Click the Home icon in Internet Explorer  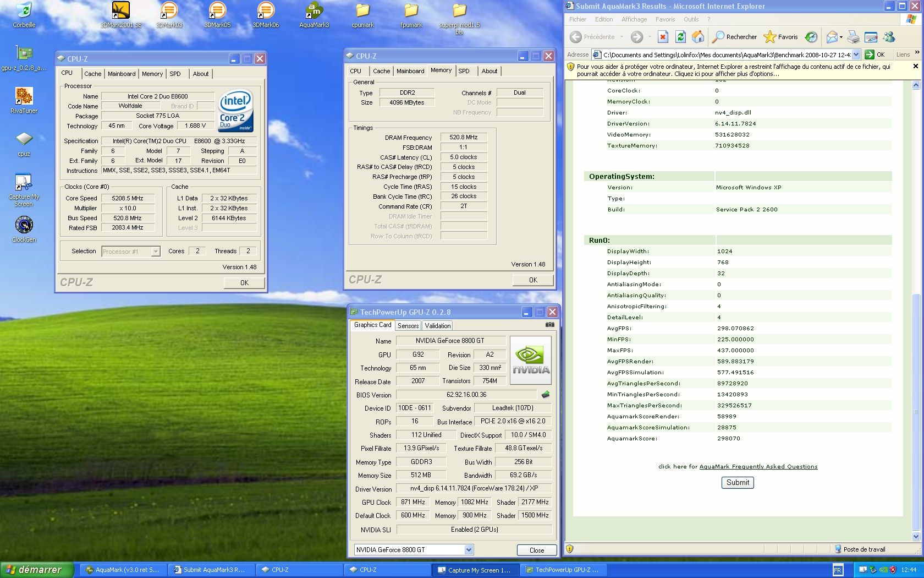tap(698, 37)
